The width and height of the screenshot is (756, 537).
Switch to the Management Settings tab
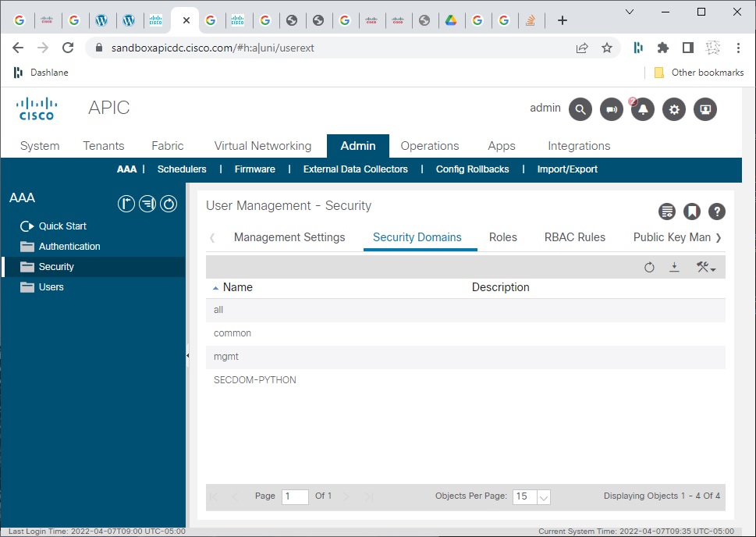click(x=289, y=237)
